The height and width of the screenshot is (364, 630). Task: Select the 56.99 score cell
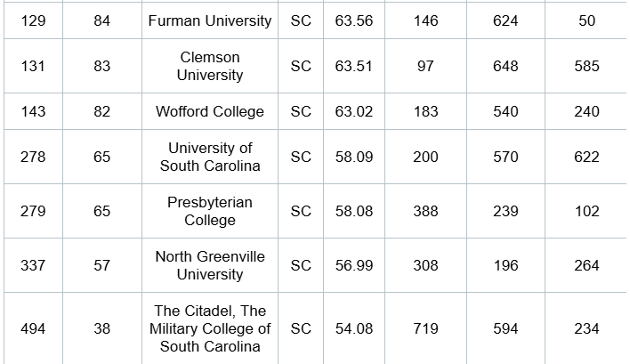point(354,265)
